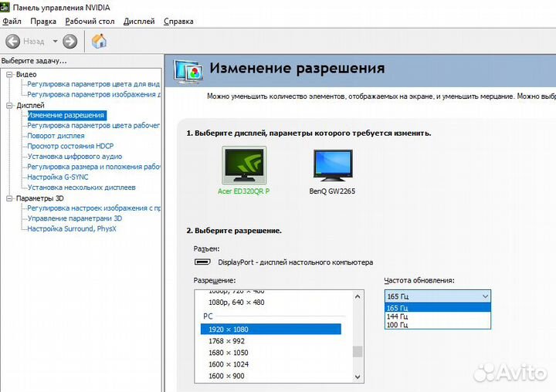
Task: Open the Частота обновления dropdown
Action: [438, 296]
